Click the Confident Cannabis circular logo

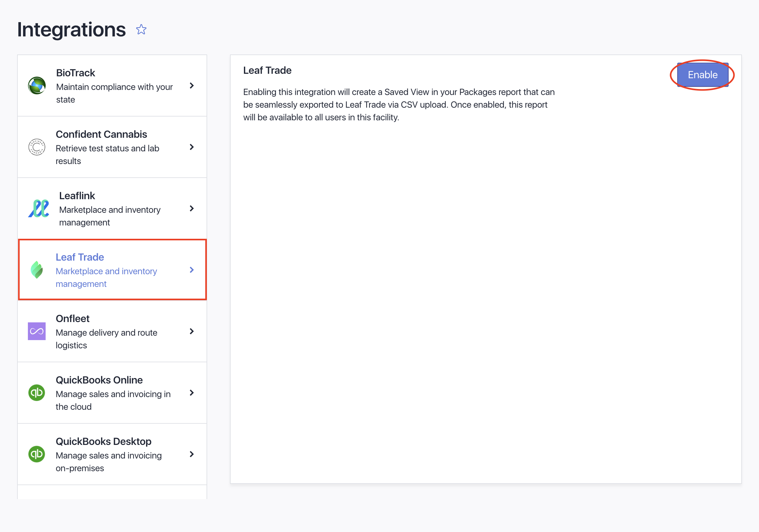[37, 147]
